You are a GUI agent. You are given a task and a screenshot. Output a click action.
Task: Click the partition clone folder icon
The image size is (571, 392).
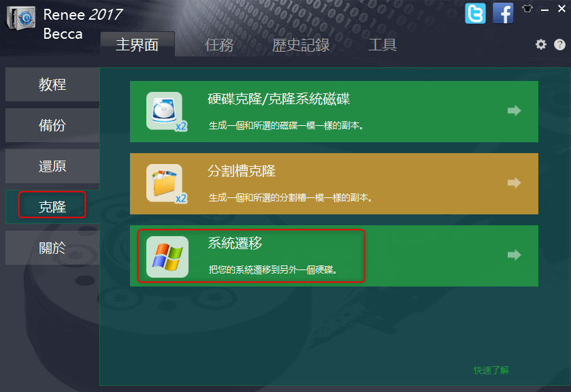coord(167,183)
